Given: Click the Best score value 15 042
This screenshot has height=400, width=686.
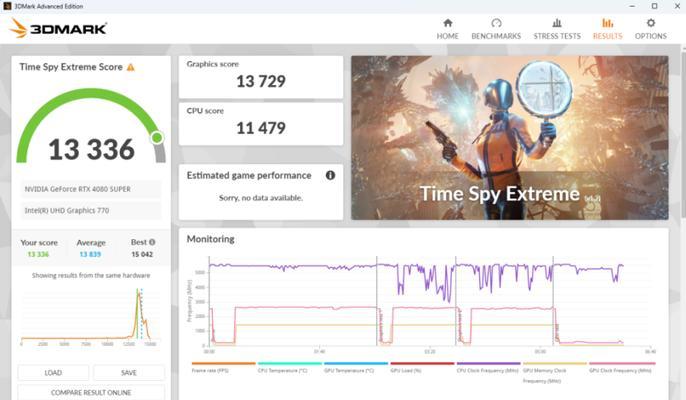Looking at the screenshot, I should click(142, 254).
